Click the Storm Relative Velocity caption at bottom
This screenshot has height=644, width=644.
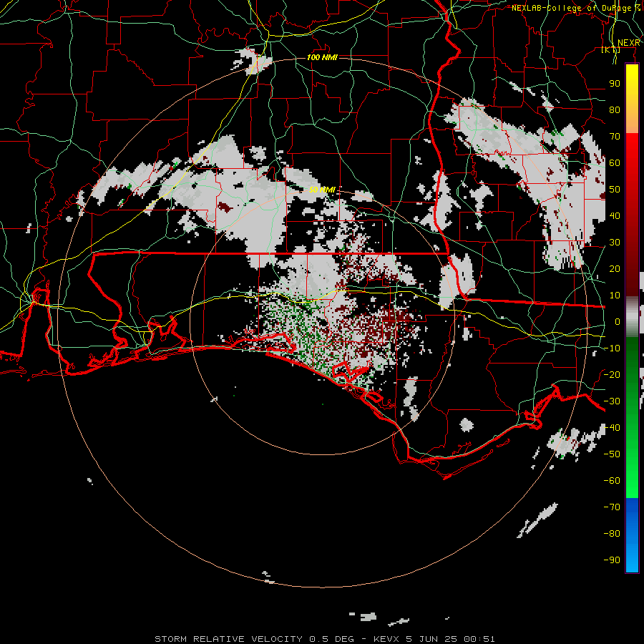click(x=324, y=639)
